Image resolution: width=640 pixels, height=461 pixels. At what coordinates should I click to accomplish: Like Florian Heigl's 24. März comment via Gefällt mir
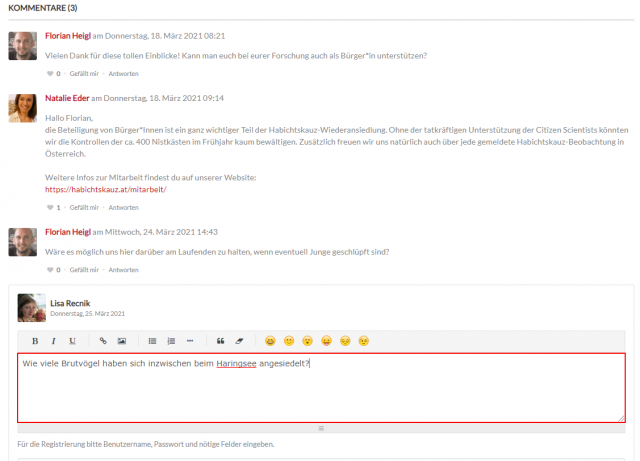coord(84,270)
